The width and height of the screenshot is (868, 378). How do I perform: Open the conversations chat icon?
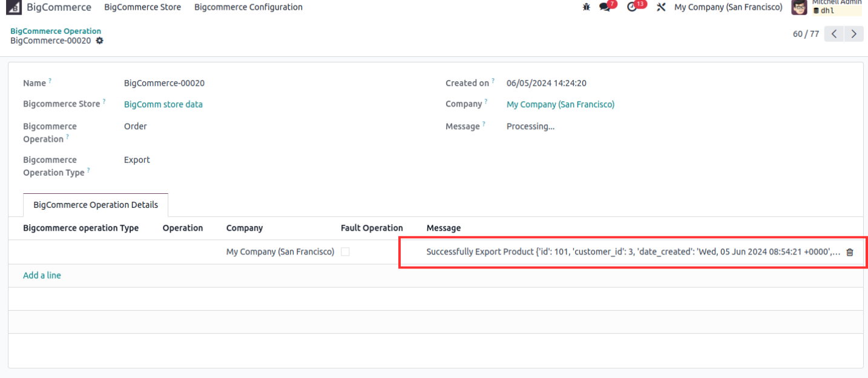[x=605, y=7]
